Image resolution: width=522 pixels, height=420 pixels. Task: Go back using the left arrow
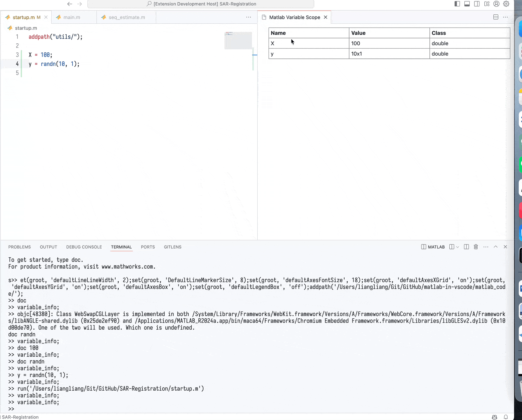tap(70, 4)
